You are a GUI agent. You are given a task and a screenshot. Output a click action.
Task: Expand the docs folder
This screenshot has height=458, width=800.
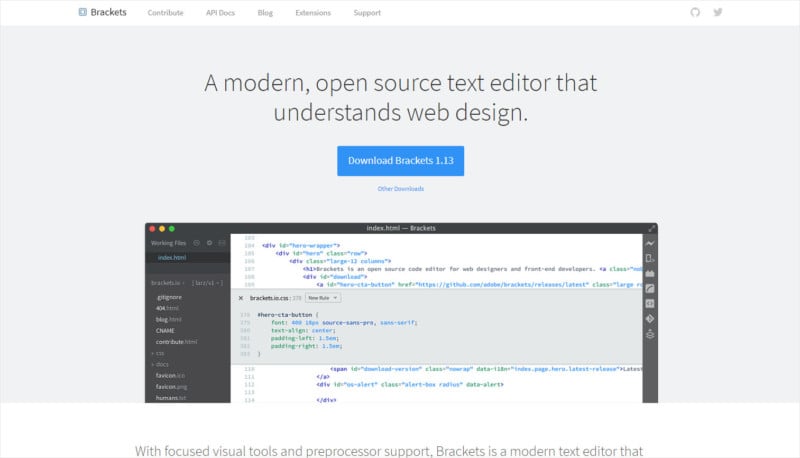click(160, 365)
